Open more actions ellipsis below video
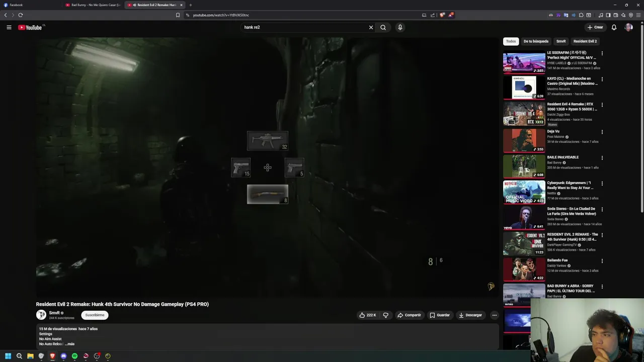Image resolution: width=644 pixels, height=362 pixels. tap(495, 315)
